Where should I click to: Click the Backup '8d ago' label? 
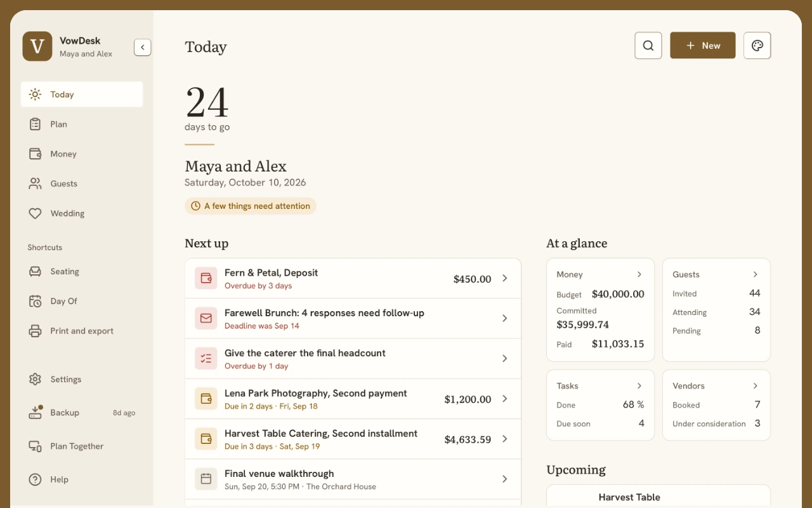[x=124, y=413]
